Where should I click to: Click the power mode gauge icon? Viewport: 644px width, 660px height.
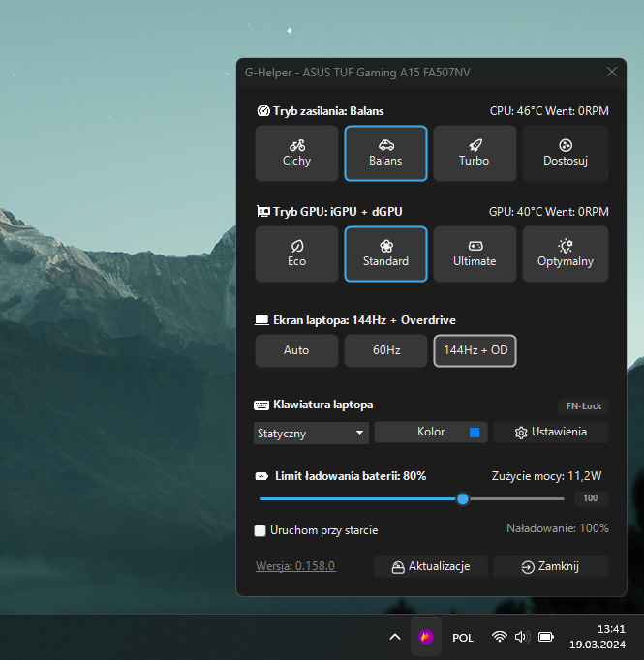(x=263, y=111)
